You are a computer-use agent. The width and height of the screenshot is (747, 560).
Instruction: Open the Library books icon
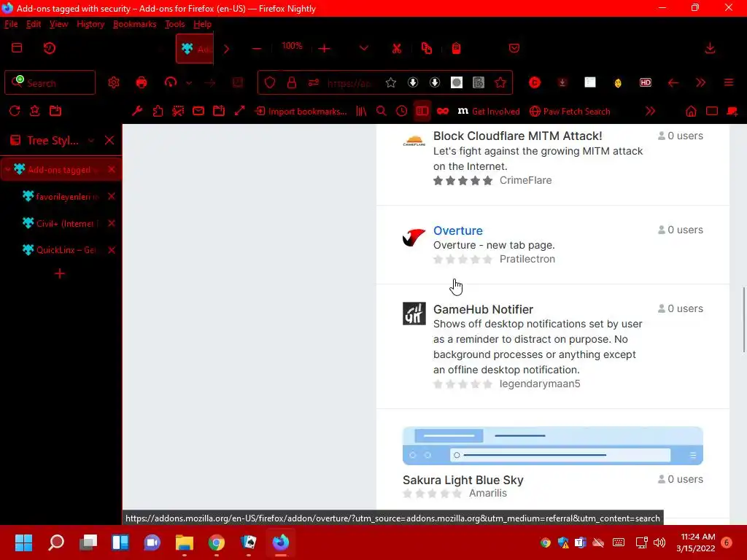[x=361, y=111]
